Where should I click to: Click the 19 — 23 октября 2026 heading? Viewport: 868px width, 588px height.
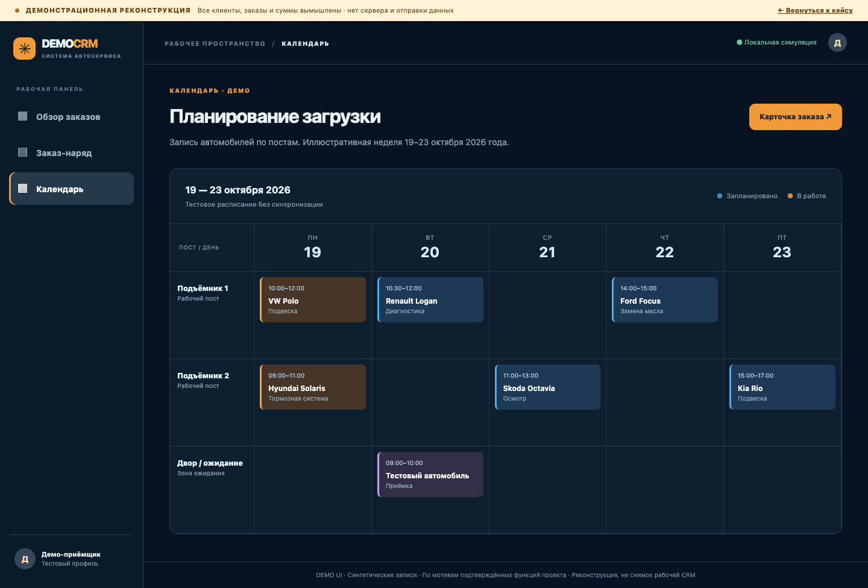click(x=237, y=190)
